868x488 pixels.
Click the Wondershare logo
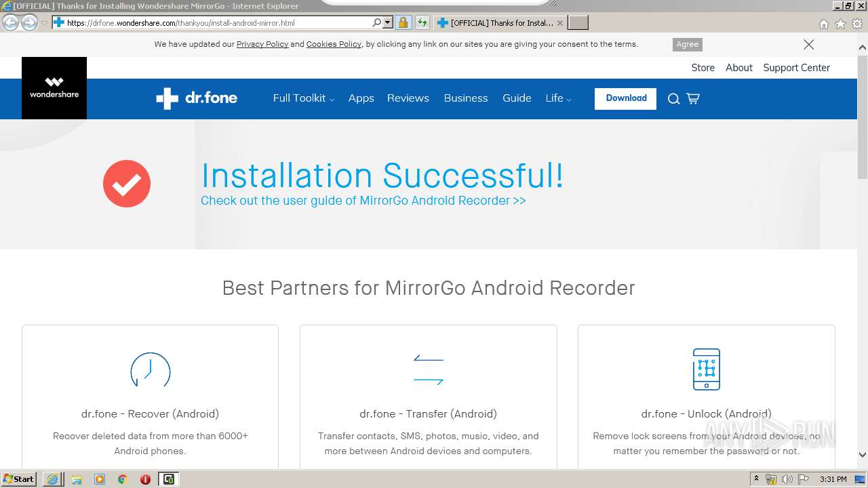54,88
